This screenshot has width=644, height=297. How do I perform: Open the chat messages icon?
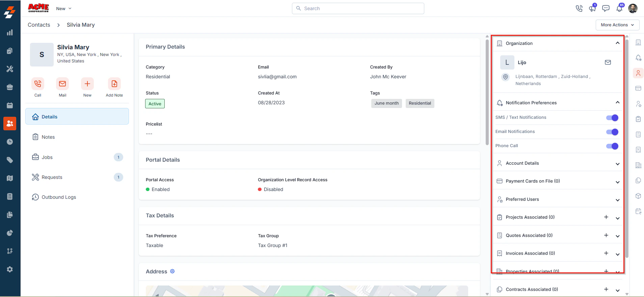606,8
